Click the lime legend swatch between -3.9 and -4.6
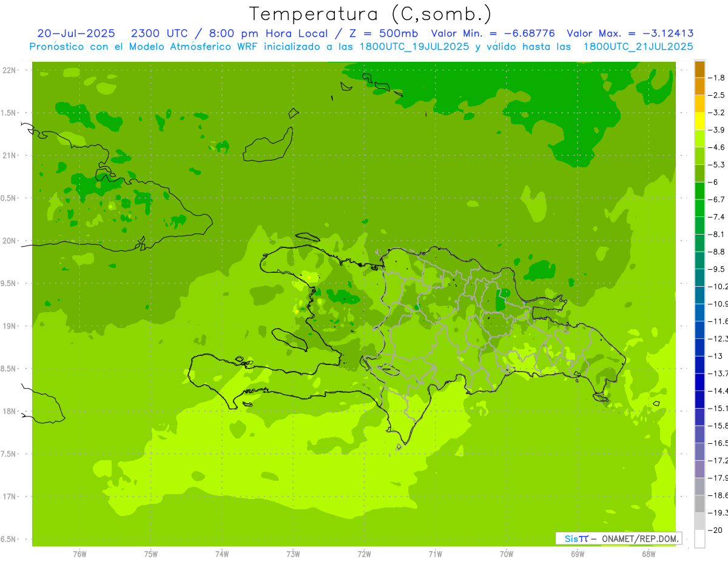 [x=699, y=139]
